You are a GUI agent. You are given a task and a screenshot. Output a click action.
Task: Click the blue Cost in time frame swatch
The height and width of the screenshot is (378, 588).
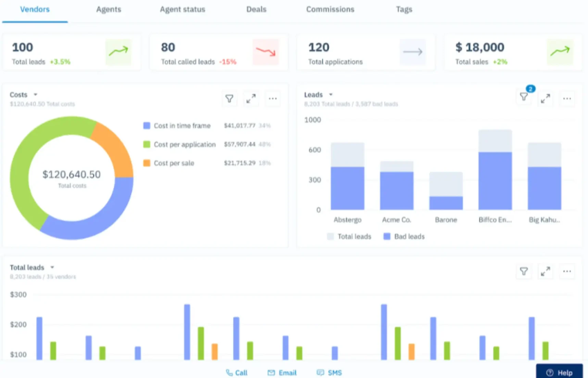147,126
